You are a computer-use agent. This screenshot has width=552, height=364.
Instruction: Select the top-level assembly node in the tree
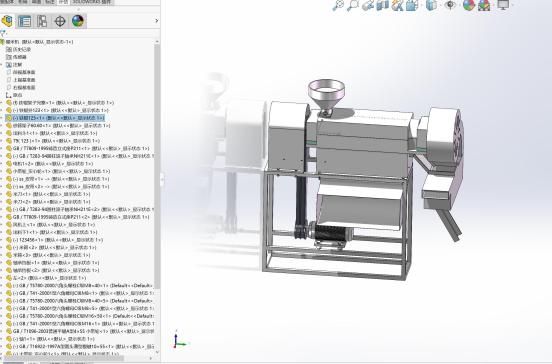[x=37, y=42]
